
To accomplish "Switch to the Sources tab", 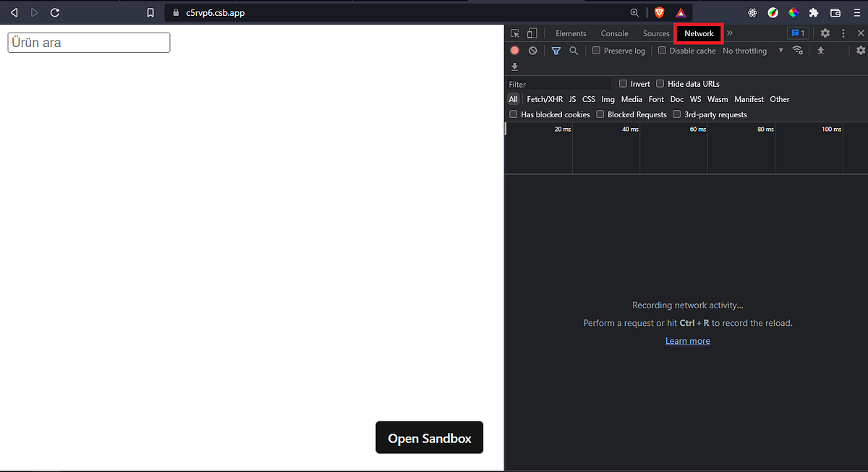I will [656, 33].
